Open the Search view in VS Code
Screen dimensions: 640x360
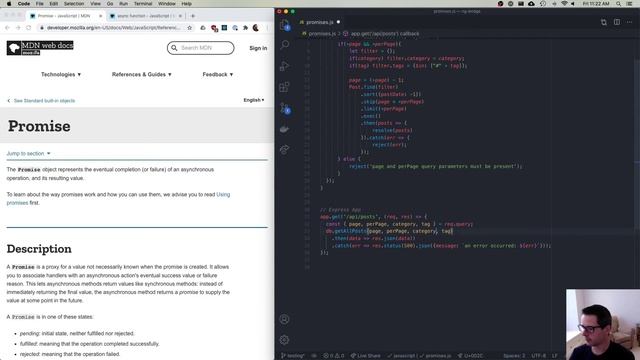[x=285, y=44]
